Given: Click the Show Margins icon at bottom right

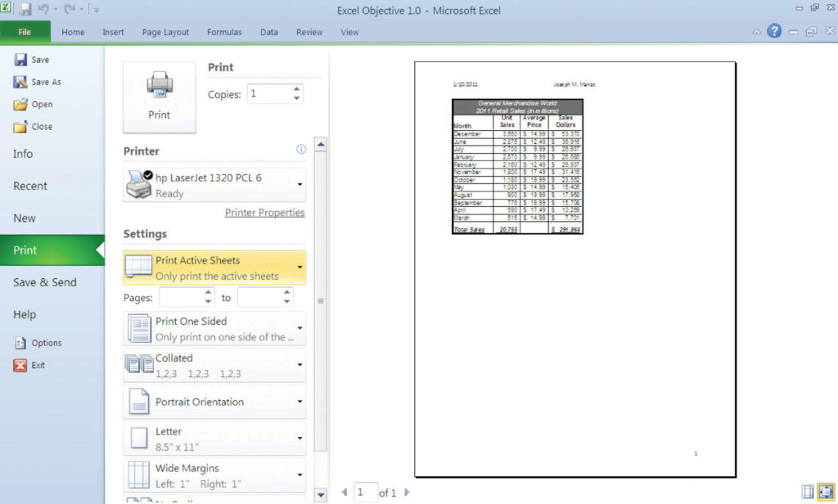Looking at the screenshot, I should 808,491.
